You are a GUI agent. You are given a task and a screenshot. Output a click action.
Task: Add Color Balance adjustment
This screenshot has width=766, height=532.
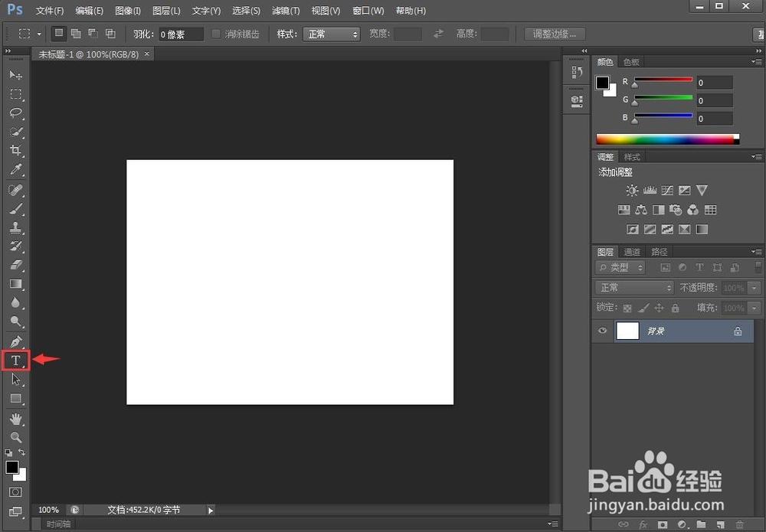click(641, 210)
